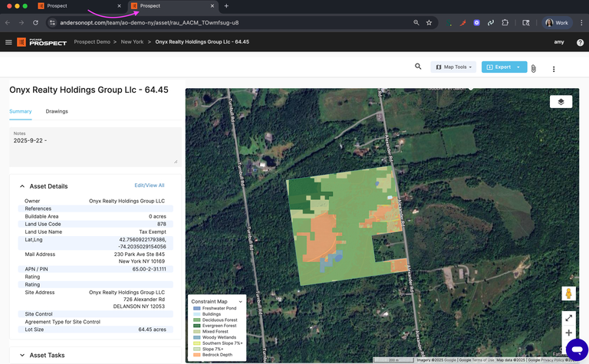The width and height of the screenshot is (589, 364).
Task: Open the help question mark icon
Action: 580,42
